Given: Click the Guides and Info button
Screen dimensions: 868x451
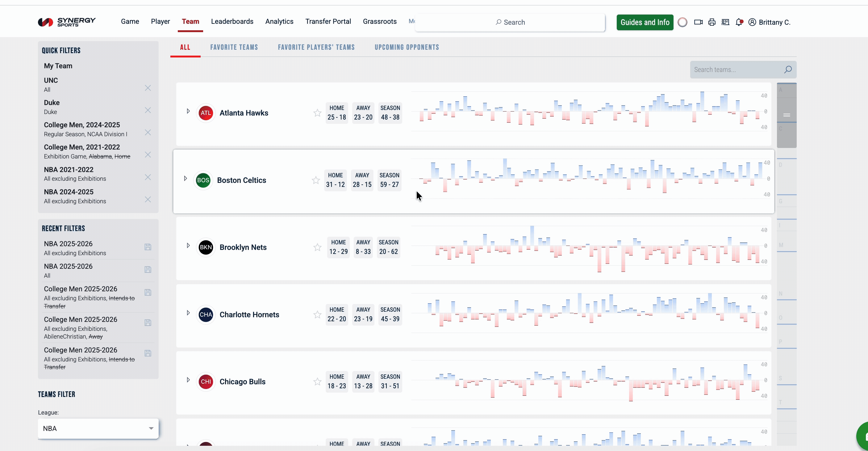Looking at the screenshot, I should click(x=645, y=22).
